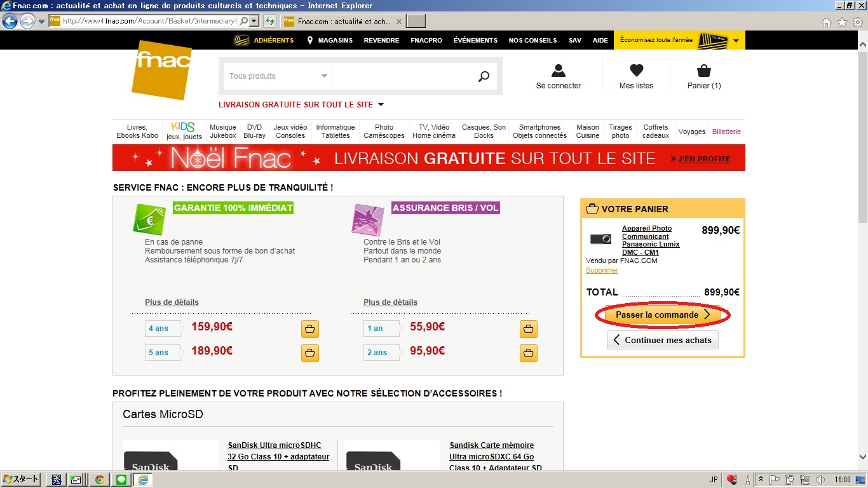Click the Panasonic camera thumbnail in basket
The height and width of the screenshot is (488, 868).
pos(600,239)
